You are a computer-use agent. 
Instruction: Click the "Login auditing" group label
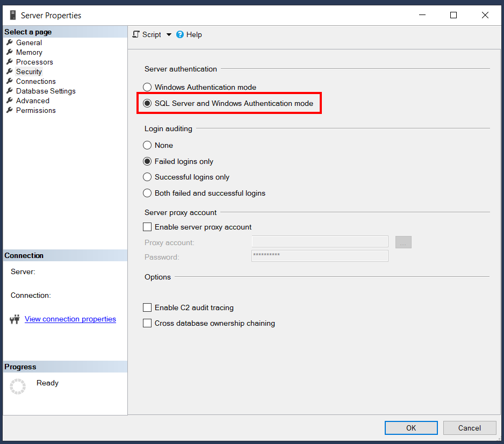(x=168, y=128)
